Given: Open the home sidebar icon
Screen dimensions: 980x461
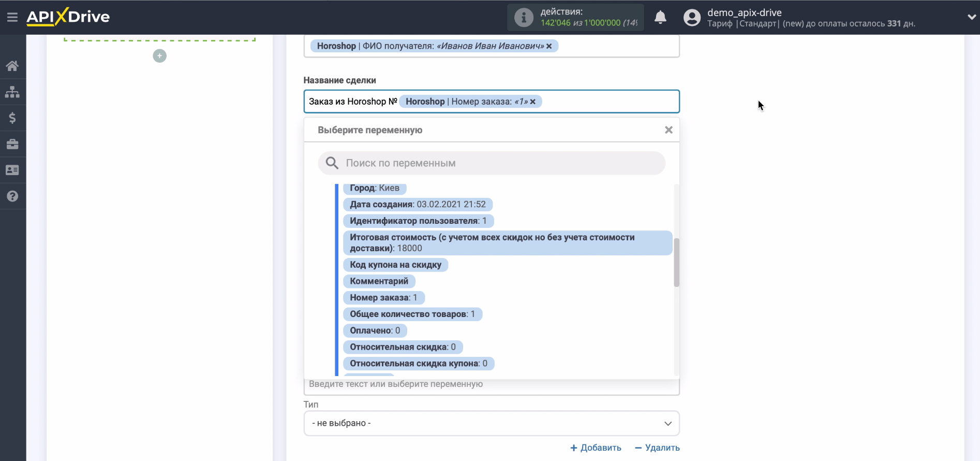Looking at the screenshot, I should [12, 66].
